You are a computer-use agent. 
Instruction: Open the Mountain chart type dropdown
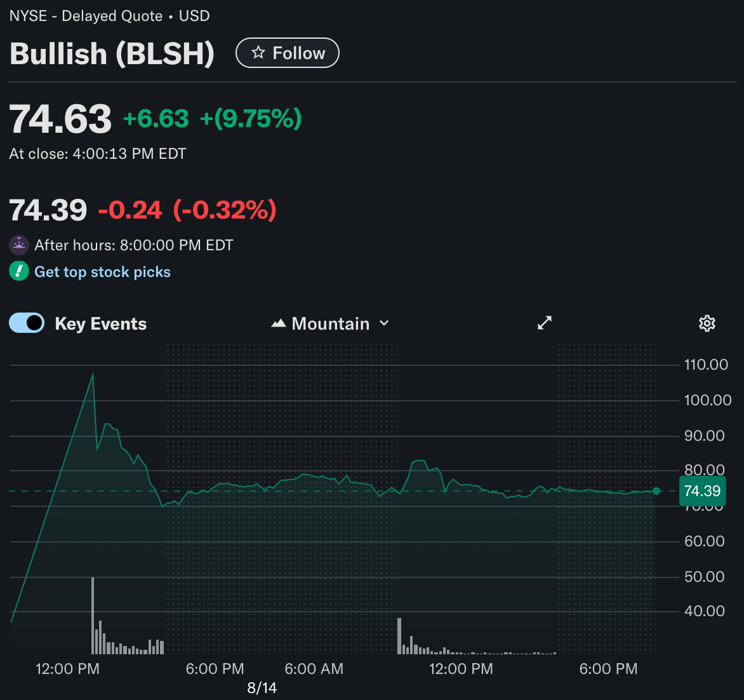(330, 323)
